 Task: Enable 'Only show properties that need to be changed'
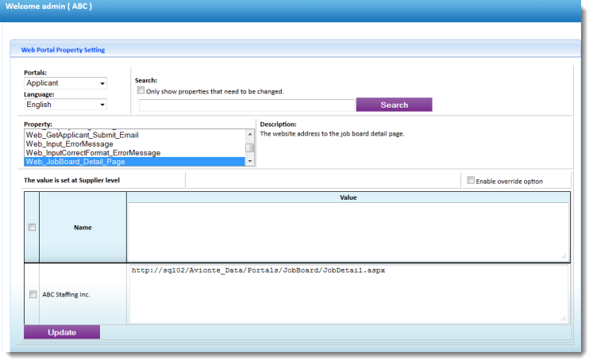pyautogui.click(x=141, y=91)
